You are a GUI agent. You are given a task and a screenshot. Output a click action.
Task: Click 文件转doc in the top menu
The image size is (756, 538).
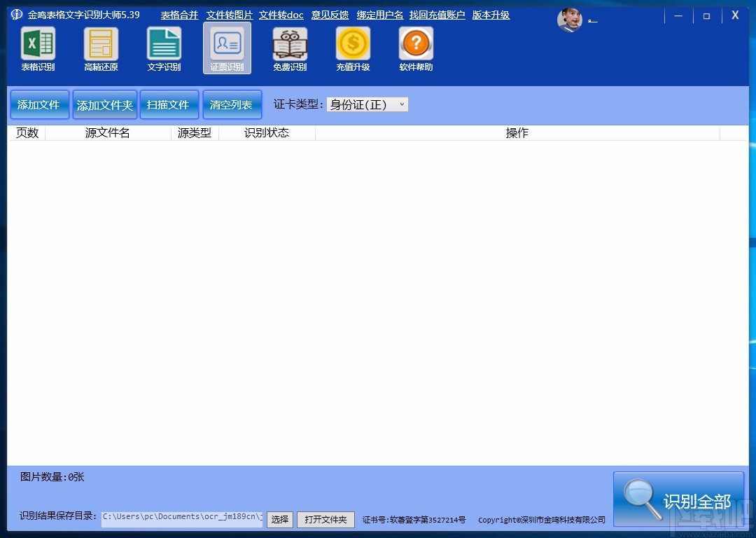coord(281,14)
